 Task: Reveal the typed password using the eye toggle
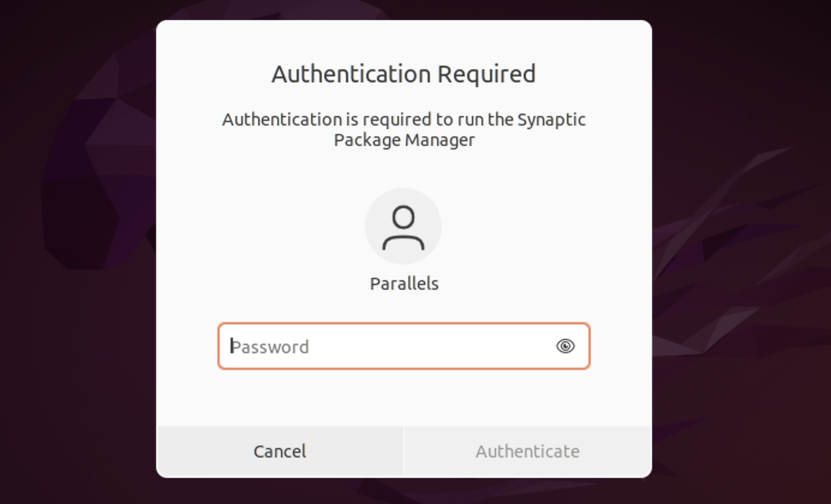(x=565, y=347)
